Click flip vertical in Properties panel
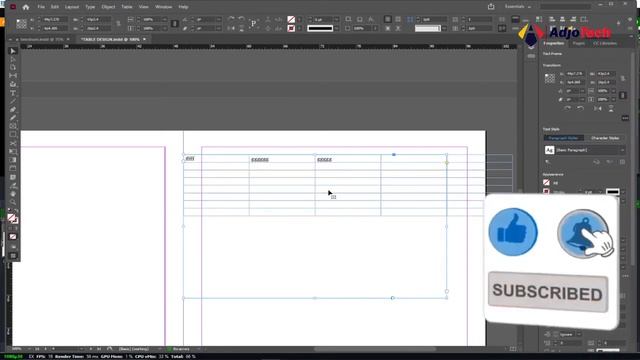The width and height of the screenshot is (640, 360). pyautogui.click(x=611, y=109)
